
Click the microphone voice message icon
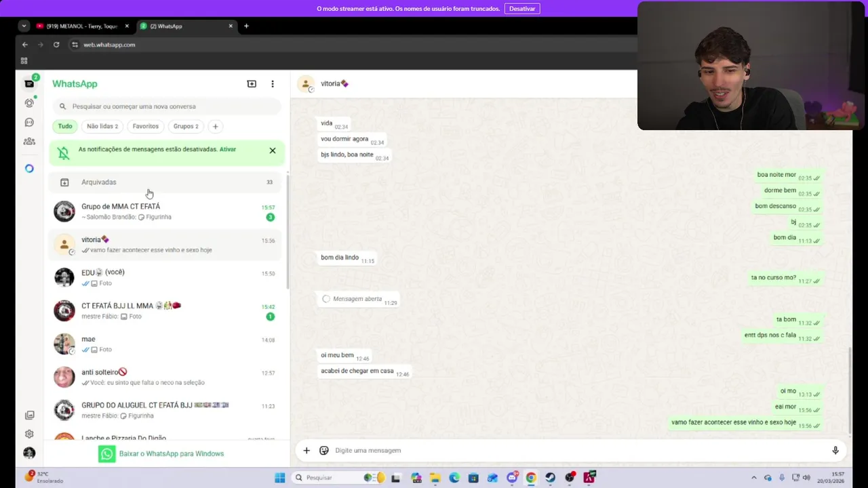pos(835,450)
